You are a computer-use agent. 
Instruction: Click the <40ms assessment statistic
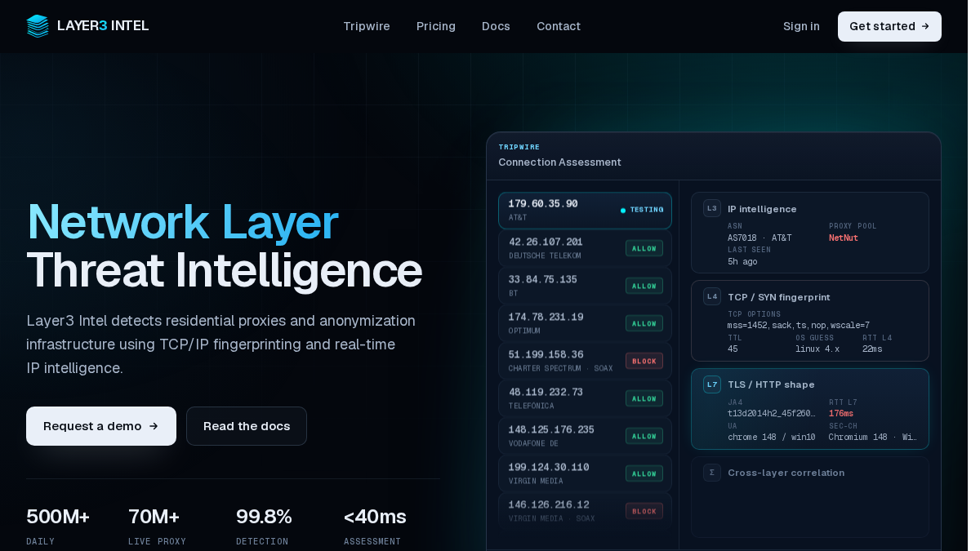[375, 517]
